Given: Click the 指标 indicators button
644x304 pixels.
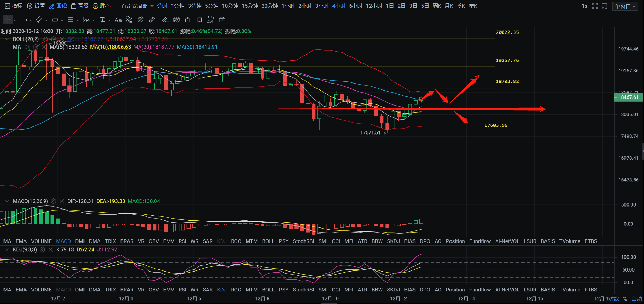Looking at the screenshot, I should point(13,6).
